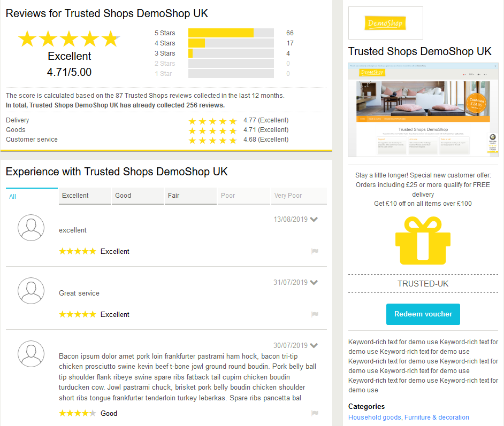Click the 'Categories' heading
504x426 pixels.
coord(366,406)
